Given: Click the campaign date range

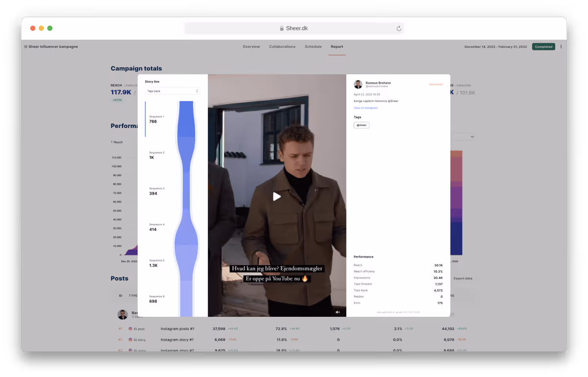Looking at the screenshot, I should pyautogui.click(x=495, y=47).
